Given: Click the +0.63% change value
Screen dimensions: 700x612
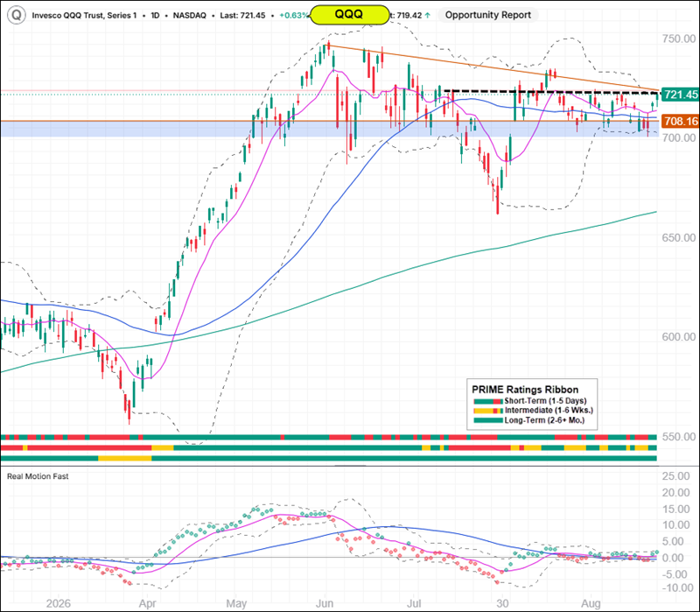Looking at the screenshot, I should click(293, 15).
